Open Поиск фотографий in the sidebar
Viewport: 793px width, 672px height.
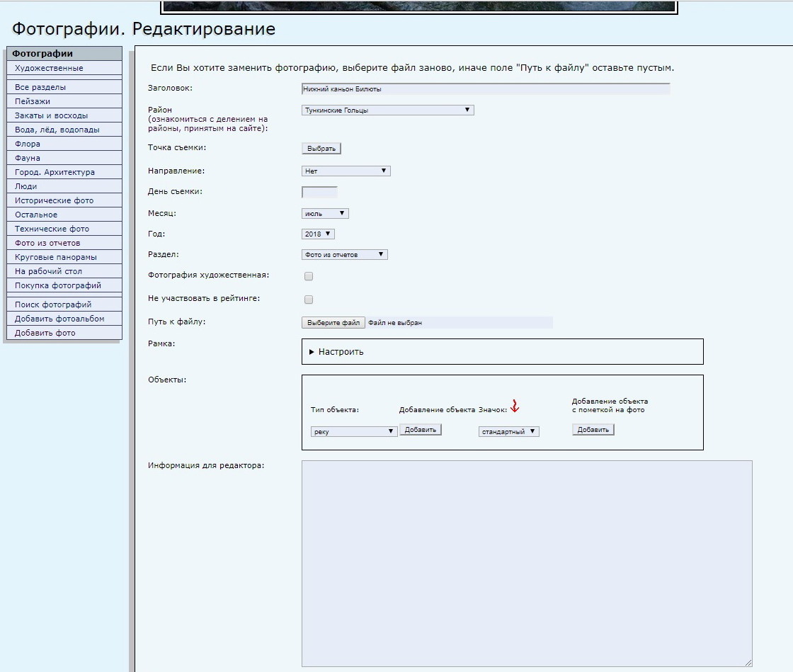[64, 304]
